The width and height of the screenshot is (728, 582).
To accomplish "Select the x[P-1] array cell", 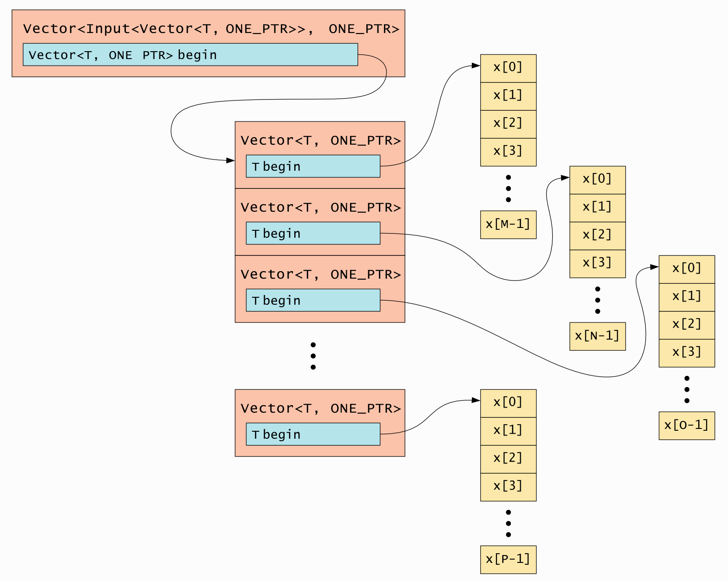I will [508, 560].
